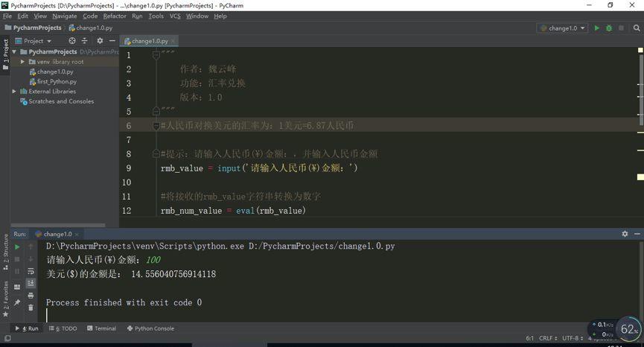The height and width of the screenshot is (347, 644).
Task: Close the change1.0.py editor tab
Action: pyautogui.click(x=173, y=41)
